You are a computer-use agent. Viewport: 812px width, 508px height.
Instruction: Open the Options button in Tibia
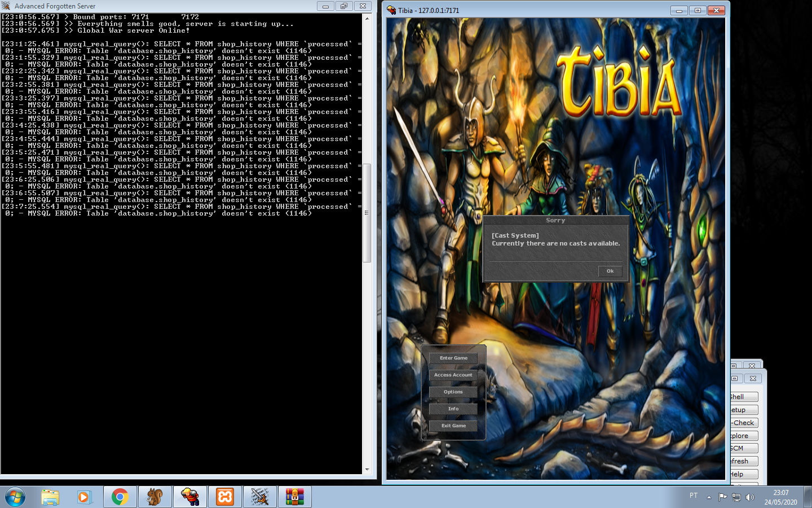point(453,392)
